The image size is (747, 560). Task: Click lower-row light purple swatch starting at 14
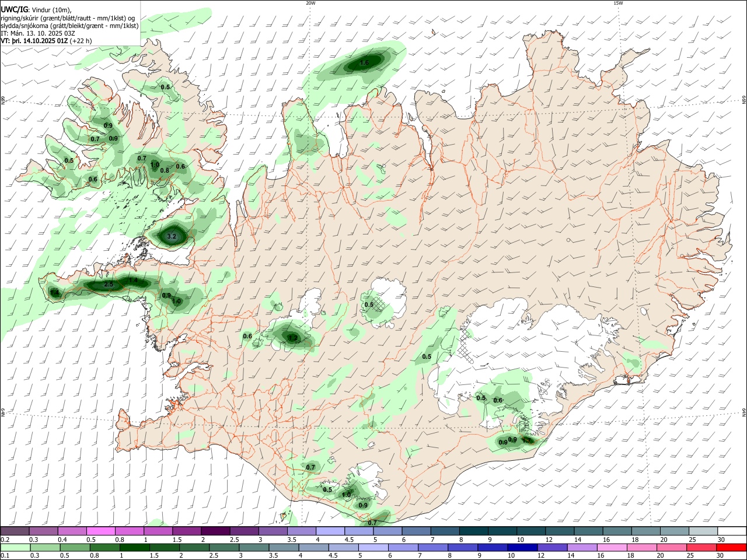[582, 547]
